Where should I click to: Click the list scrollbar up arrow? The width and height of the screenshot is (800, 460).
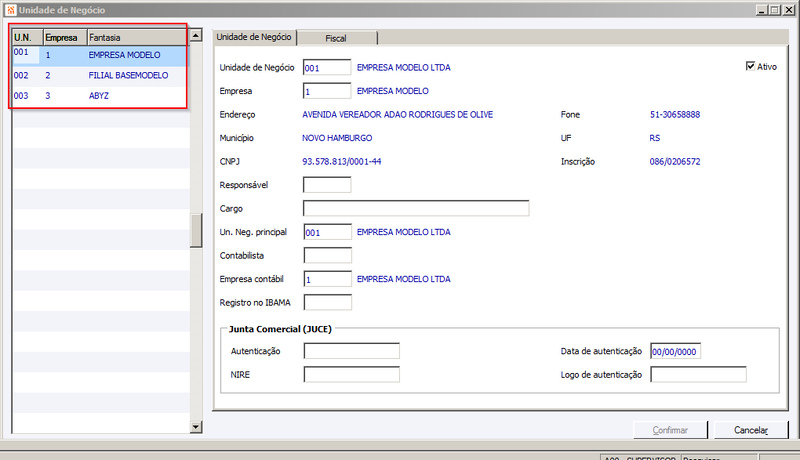point(196,35)
